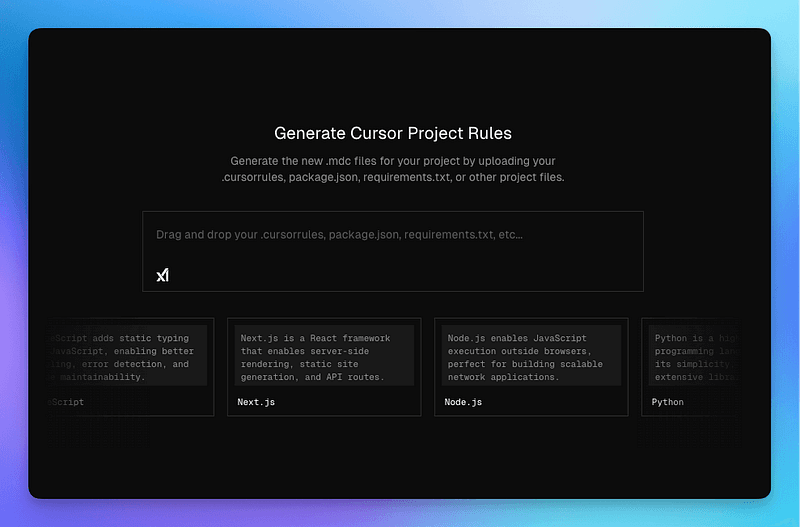Click the Python card title label
This screenshot has height=527, width=800.
click(x=668, y=402)
